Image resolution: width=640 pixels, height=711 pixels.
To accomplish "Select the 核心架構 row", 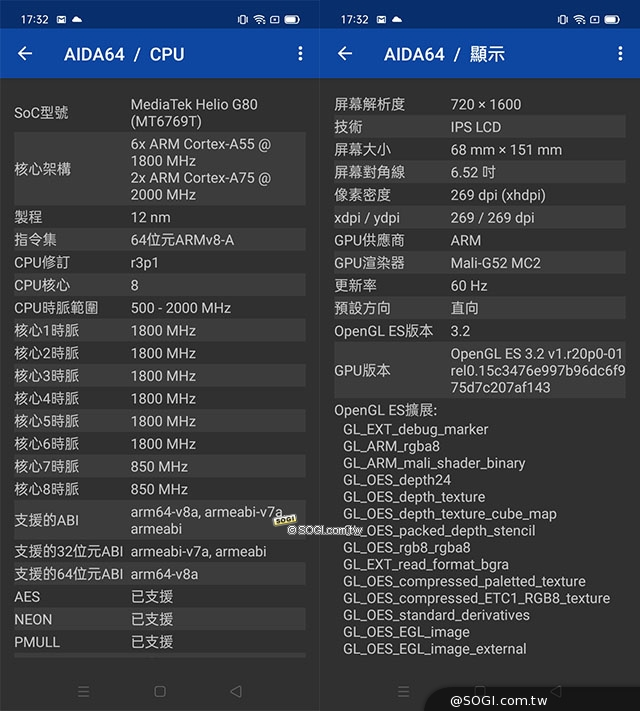I will coord(160,169).
